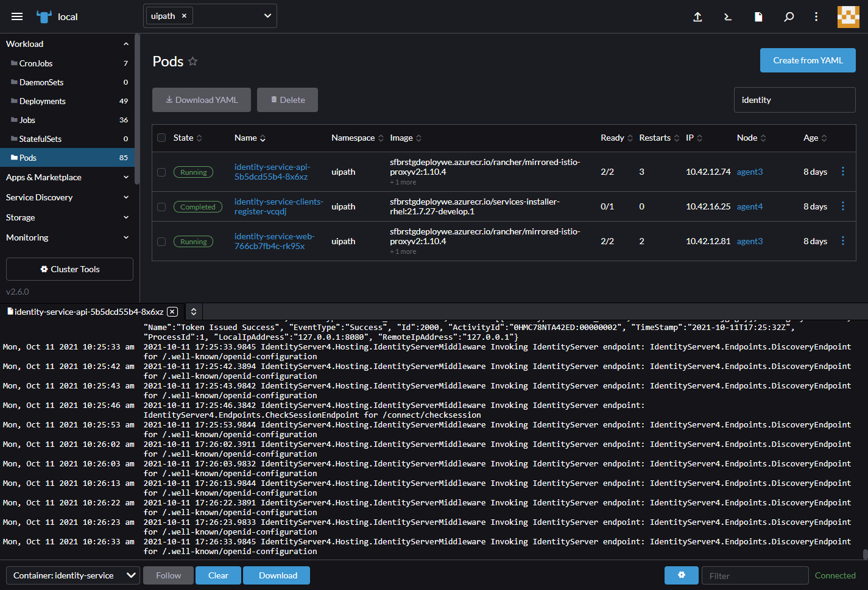
Task: Open the identity-service-api-5b5dcd55b4-8x6xz pod link
Action: (x=272, y=172)
